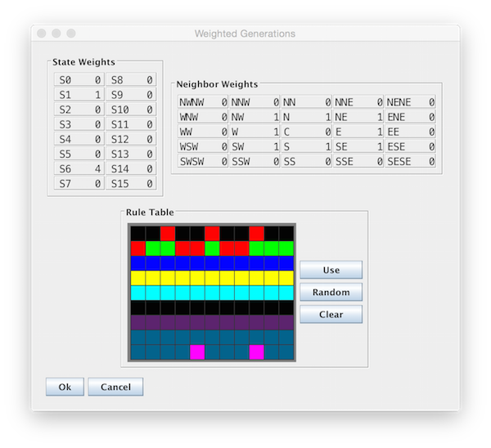The width and height of the screenshot is (491, 448).
Task: Focus the S4 weight field
Action: [x=79, y=139]
